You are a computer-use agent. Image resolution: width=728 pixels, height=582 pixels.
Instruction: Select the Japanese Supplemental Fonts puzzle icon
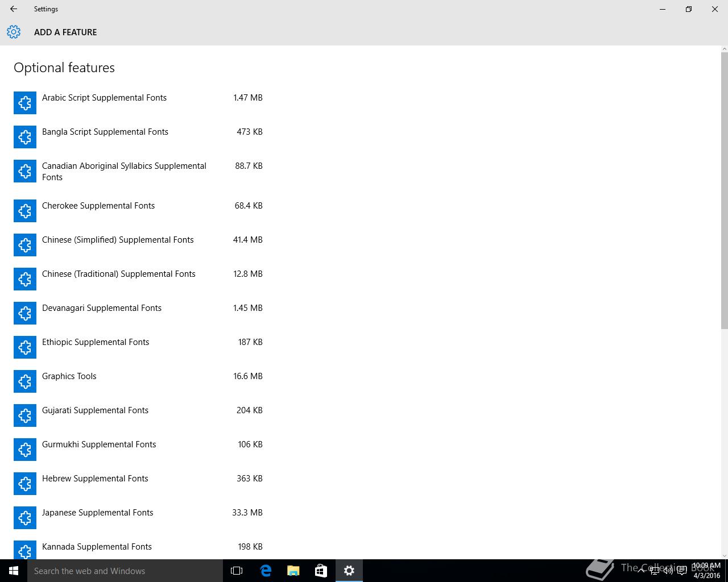point(25,518)
